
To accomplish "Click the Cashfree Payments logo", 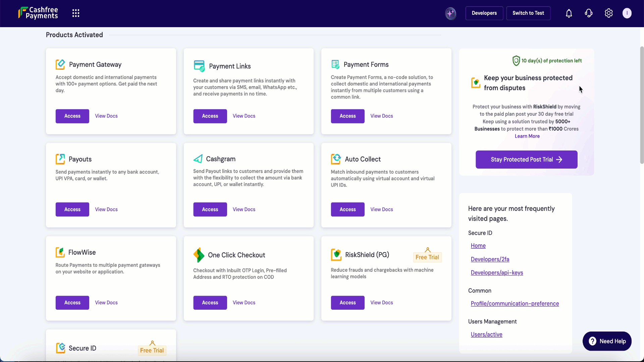I will pos(38,13).
